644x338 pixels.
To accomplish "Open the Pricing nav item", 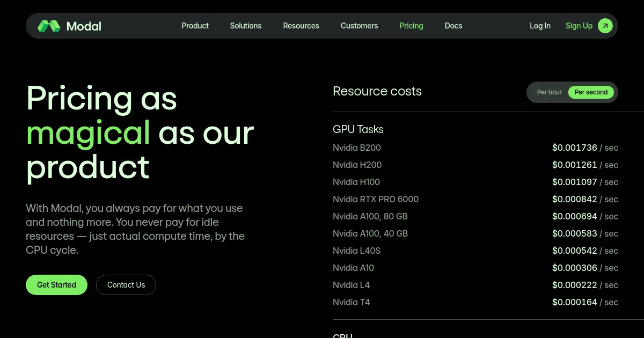I will 411,26.
